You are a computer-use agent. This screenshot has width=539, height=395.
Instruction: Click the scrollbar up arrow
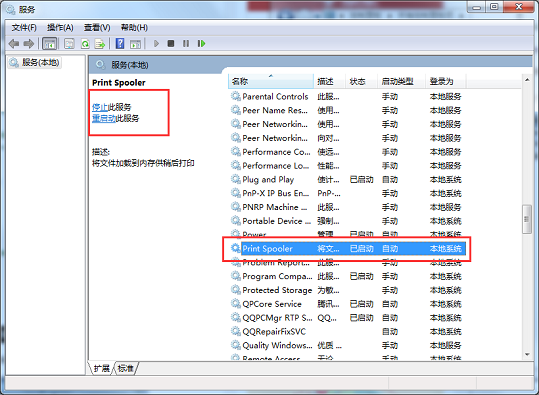[527, 80]
